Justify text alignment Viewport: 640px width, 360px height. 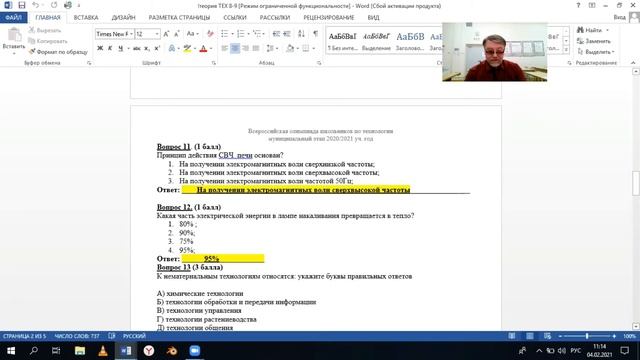[x=256, y=48]
